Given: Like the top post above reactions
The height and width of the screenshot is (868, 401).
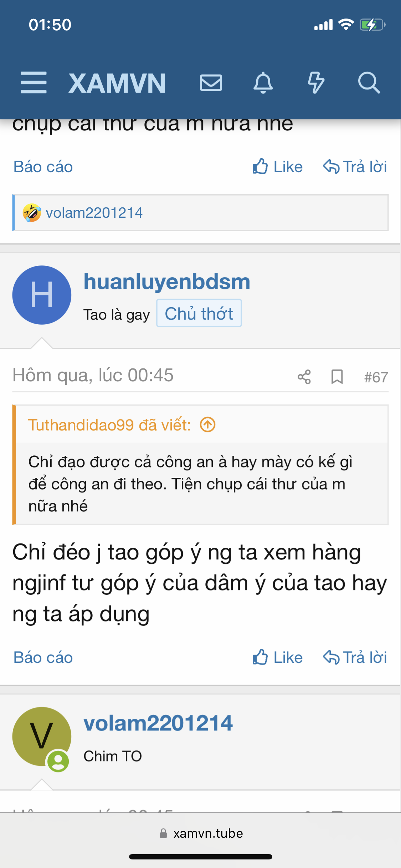Looking at the screenshot, I should (277, 167).
